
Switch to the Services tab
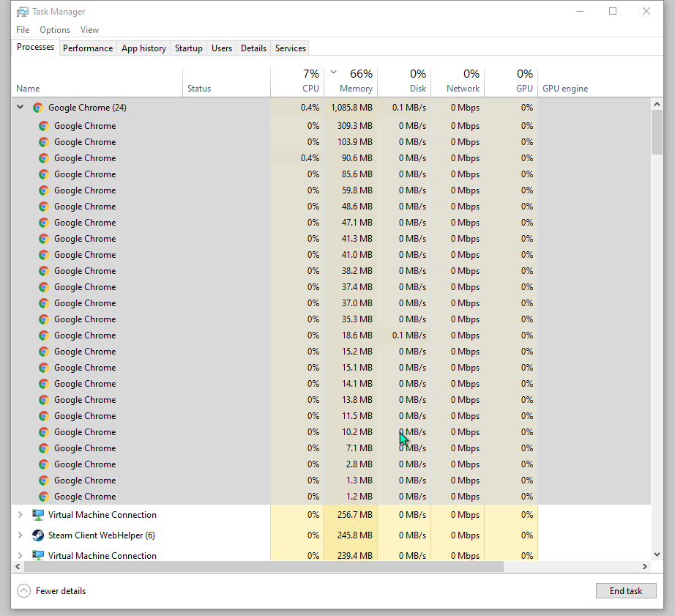291,48
